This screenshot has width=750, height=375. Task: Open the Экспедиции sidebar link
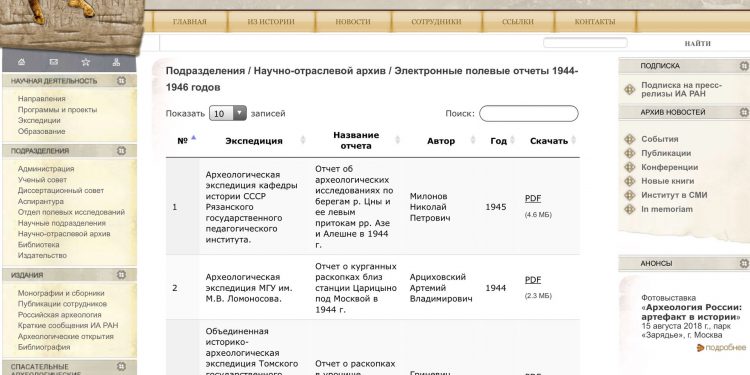pos(39,121)
